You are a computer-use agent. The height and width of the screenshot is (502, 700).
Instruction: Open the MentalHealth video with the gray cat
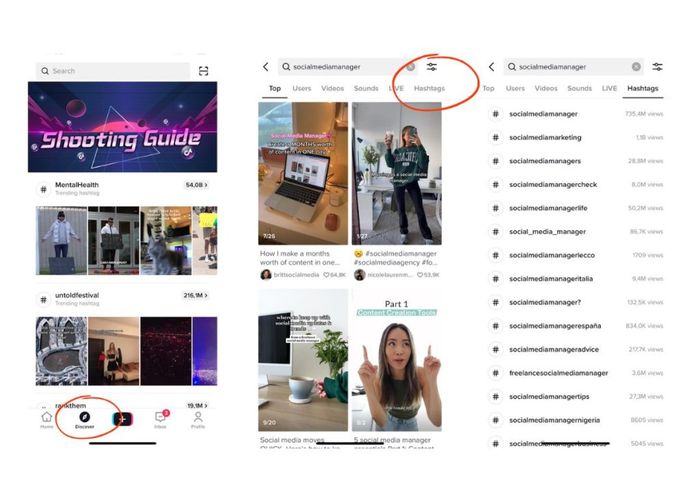click(x=166, y=240)
